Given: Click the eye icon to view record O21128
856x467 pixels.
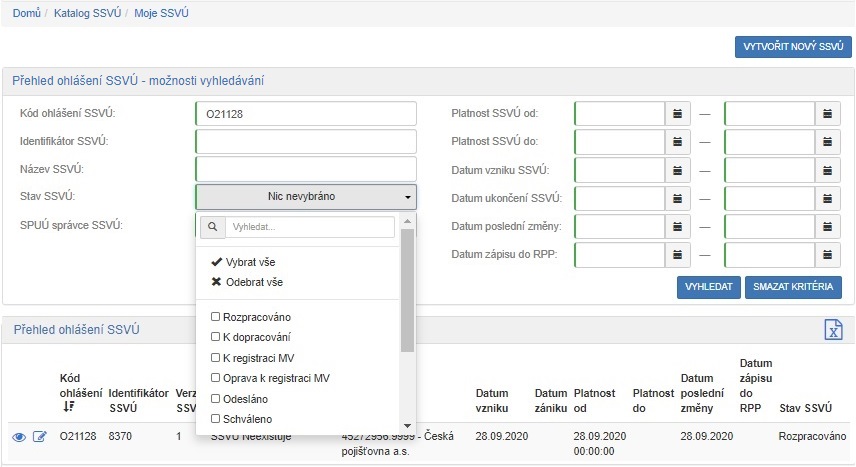Looking at the screenshot, I should click(x=19, y=437).
